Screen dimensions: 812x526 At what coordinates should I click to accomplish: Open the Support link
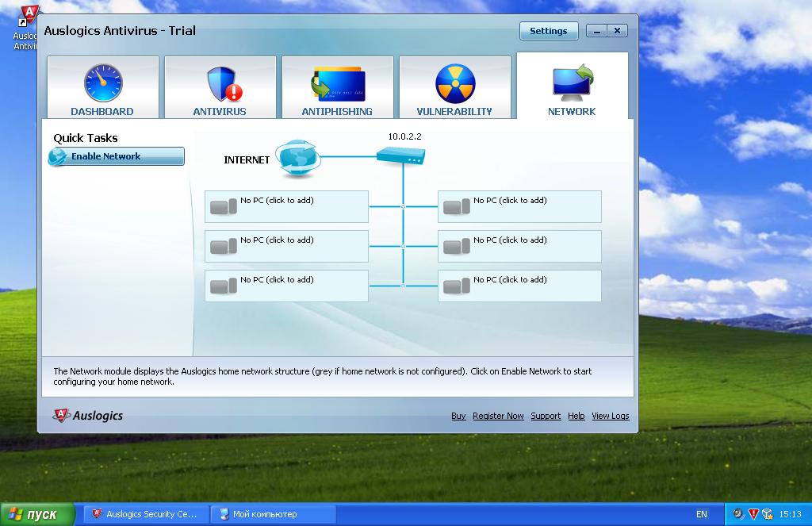coord(546,417)
